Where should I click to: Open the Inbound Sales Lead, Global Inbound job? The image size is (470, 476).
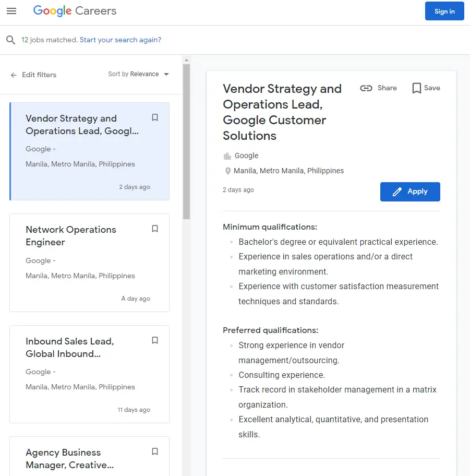[x=90, y=374]
